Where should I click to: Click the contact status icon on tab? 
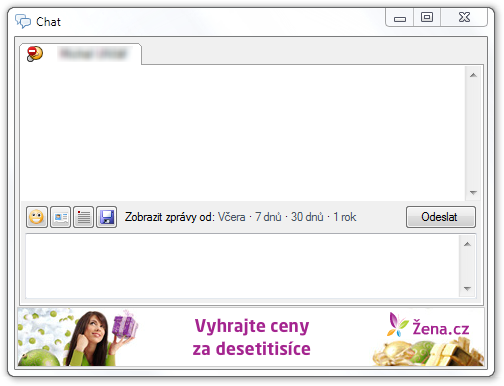(35, 54)
